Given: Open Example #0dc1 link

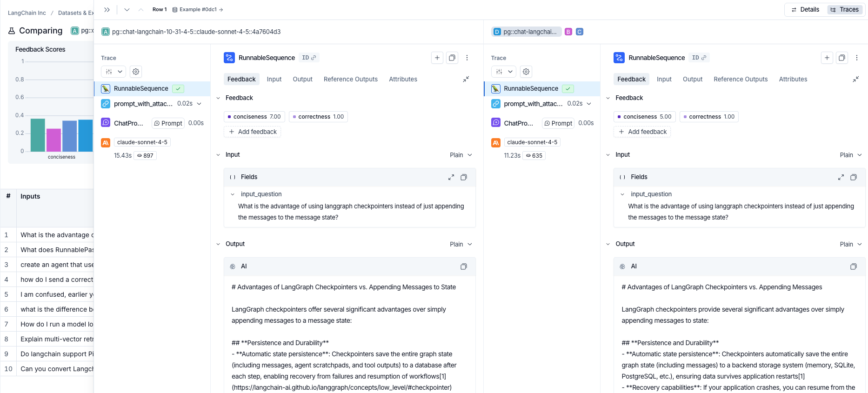Looking at the screenshot, I should [198, 9].
